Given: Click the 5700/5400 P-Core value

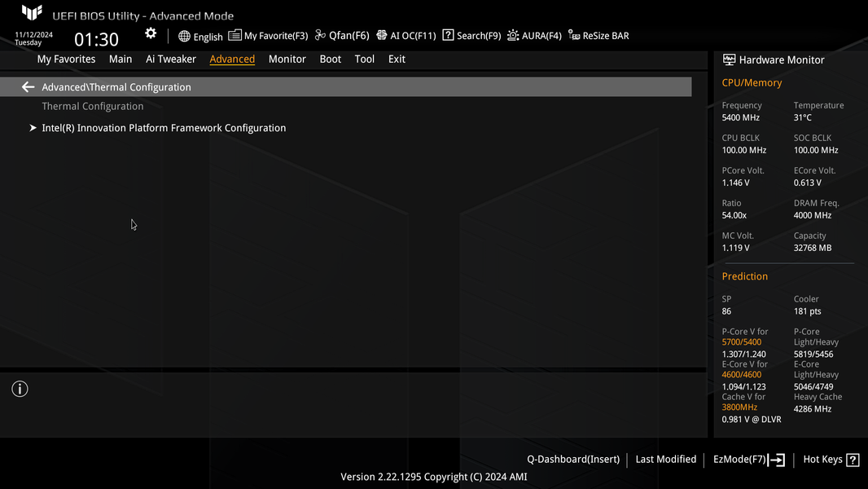Looking at the screenshot, I should [741, 342].
